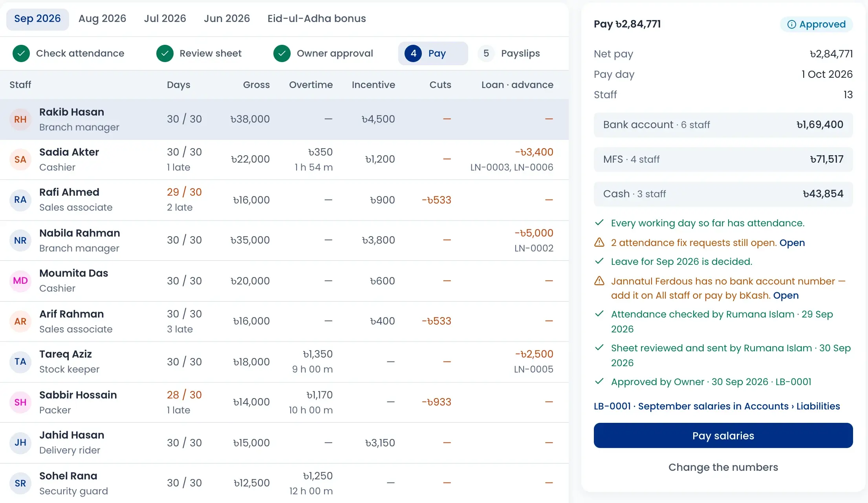Click Nabila Rahman's loan ref LN-0002
This screenshot has width=868, height=503.
click(534, 248)
